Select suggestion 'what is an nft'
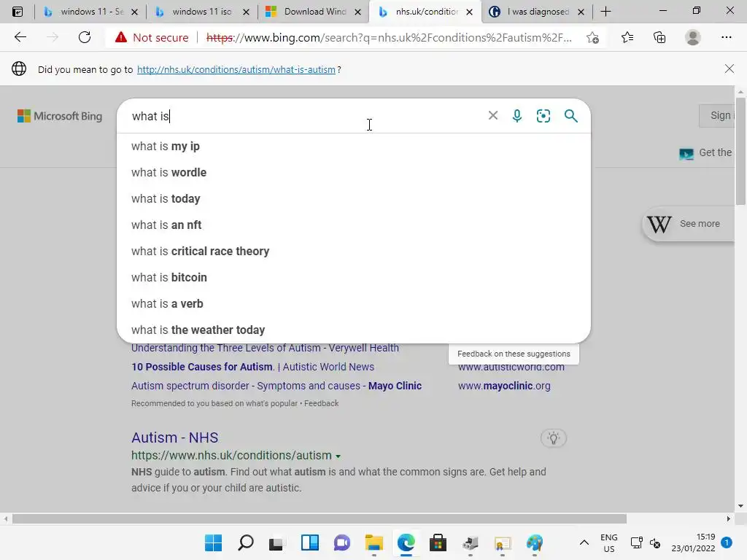 [354, 225]
